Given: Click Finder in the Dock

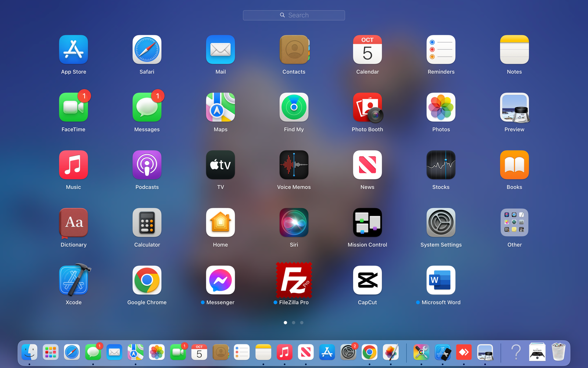Looking at the screenshot, I should pos(29,353).
